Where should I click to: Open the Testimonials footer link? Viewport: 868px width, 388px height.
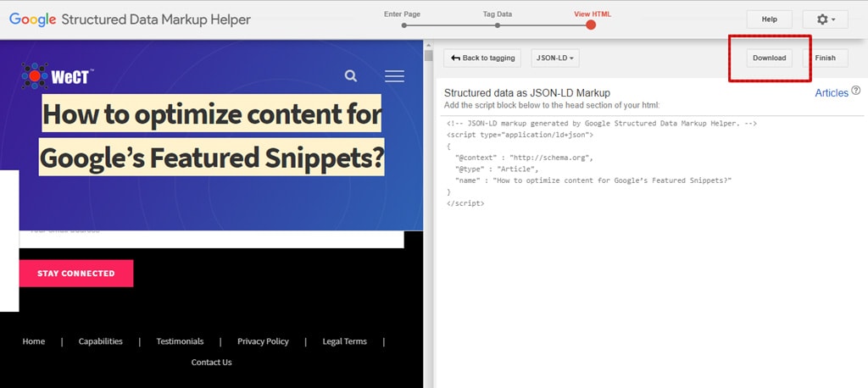[x=180, y=341]
